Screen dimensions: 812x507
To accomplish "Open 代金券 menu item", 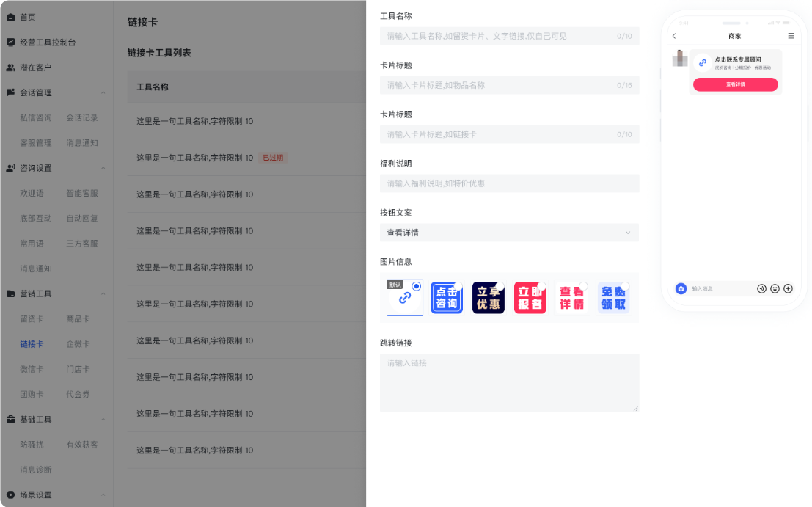I will tap(78, 394).
